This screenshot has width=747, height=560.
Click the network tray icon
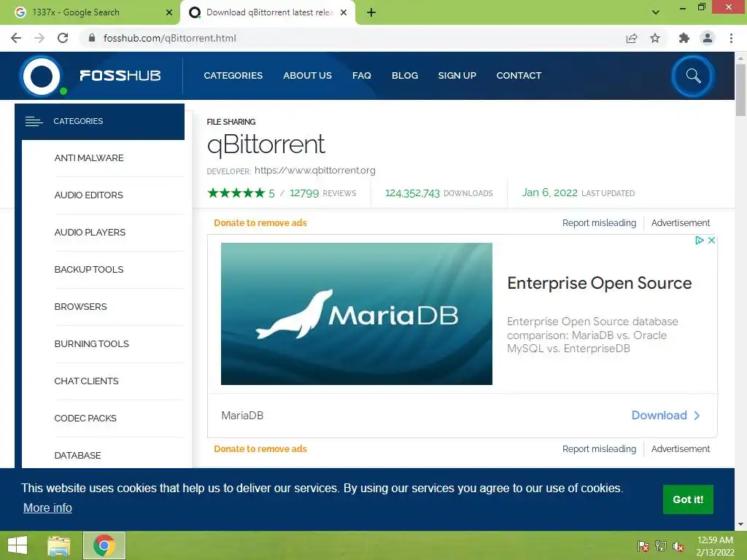tap(661, 546)
